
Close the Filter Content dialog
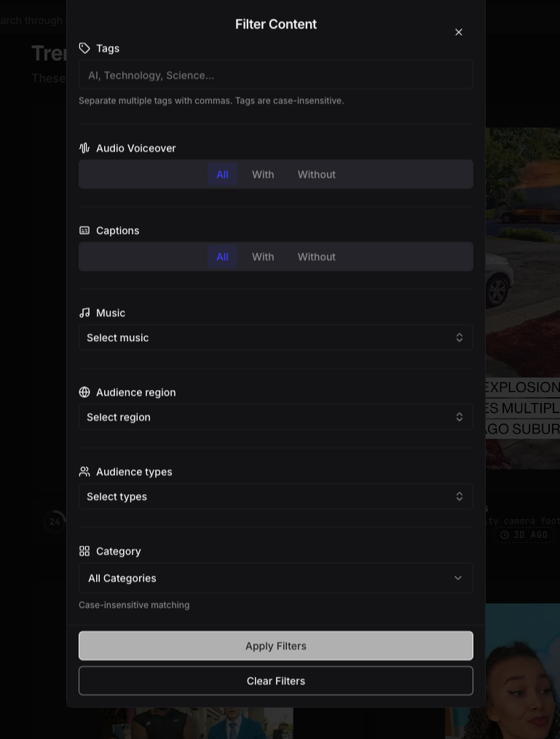(459, 32)
